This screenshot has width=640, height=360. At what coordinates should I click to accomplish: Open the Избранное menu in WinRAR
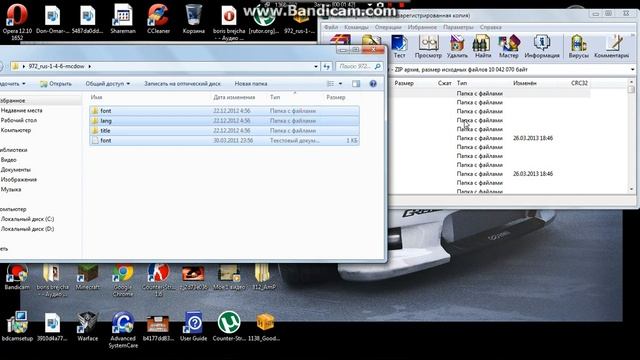coord(422,27)
